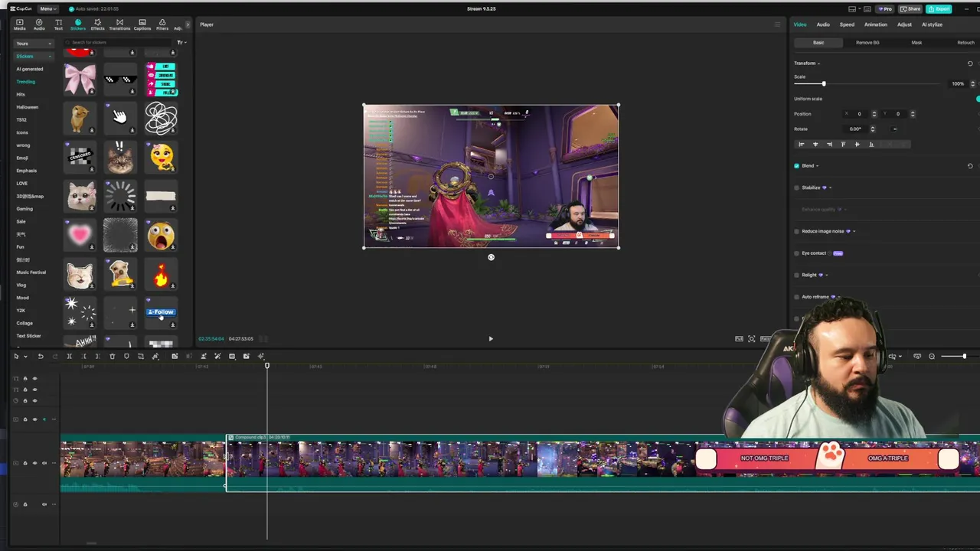The width and height of the screenshot is (980, 551).
Task: Click the Delete left trim icon
Action: (83, 356)
